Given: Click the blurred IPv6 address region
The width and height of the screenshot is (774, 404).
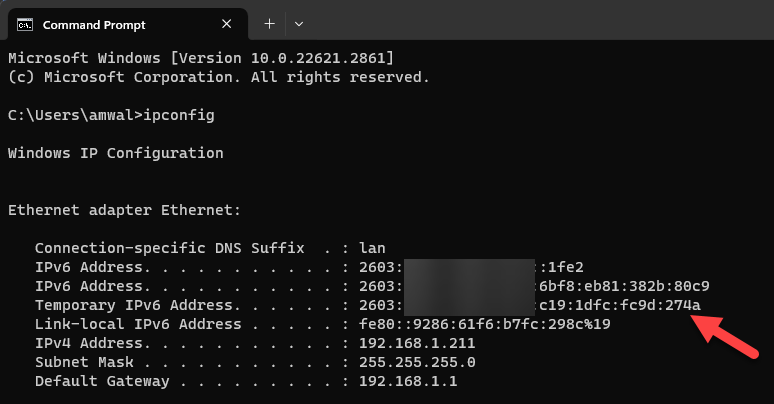Looking at the screenshot, I should click(x=468, y=286).
